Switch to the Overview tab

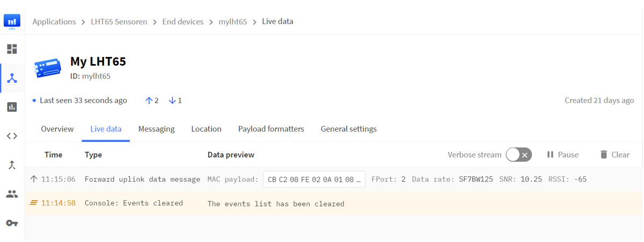57,129
